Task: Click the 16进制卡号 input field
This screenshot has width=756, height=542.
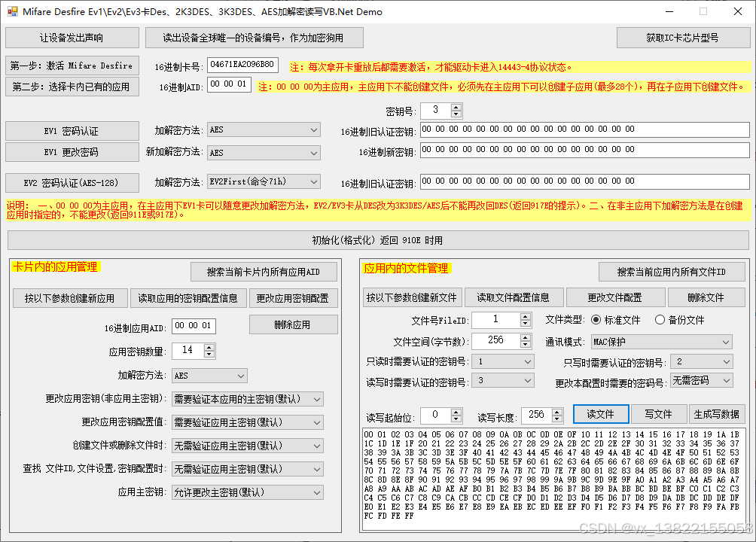Action: (x=242, y=65)
